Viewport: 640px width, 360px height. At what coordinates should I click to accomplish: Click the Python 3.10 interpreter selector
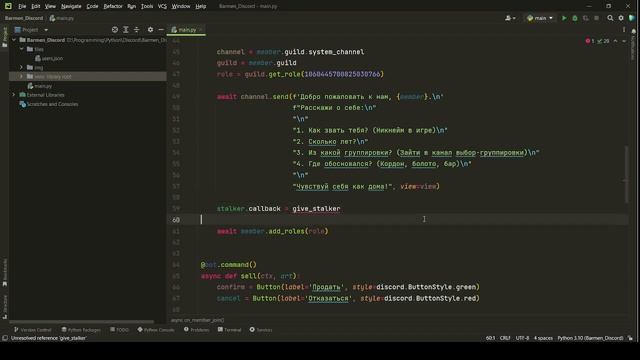[x=590, y=338]
